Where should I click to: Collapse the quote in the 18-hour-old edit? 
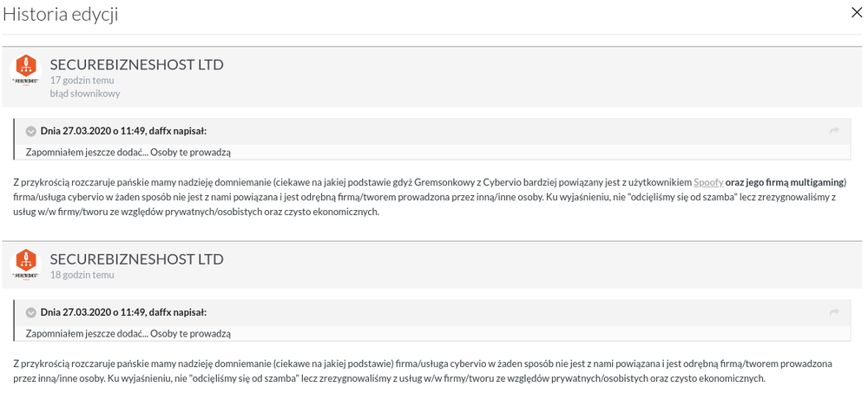pyautogui.click(x=31, y=313)
